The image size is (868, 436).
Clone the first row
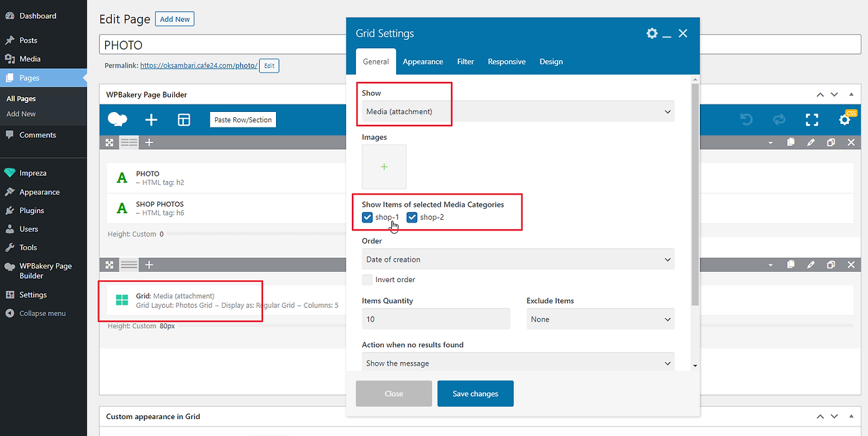click(831, 142)
